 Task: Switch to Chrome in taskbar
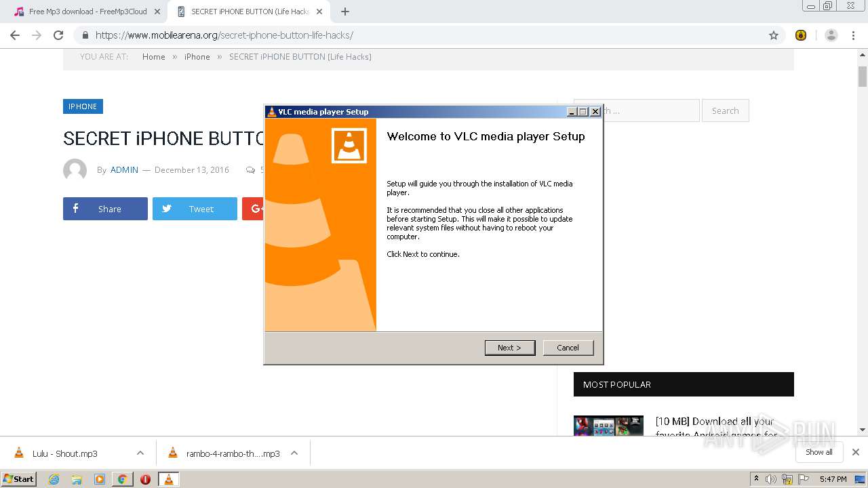pyautogui.click(x=123, y=479)
